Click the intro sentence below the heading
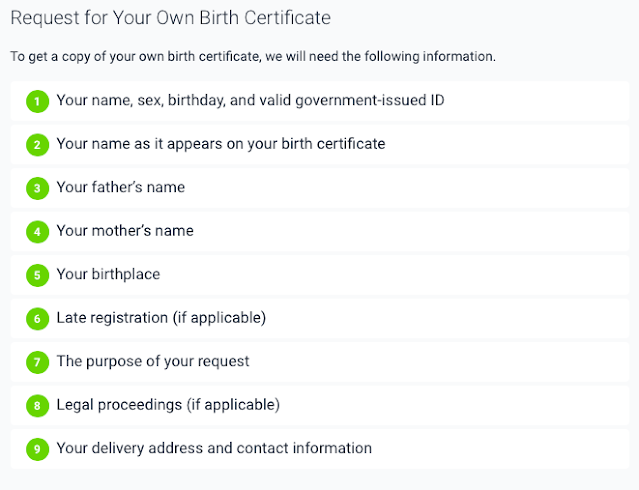639x490 pixels. pyautogui.click(x=252, y=56)
